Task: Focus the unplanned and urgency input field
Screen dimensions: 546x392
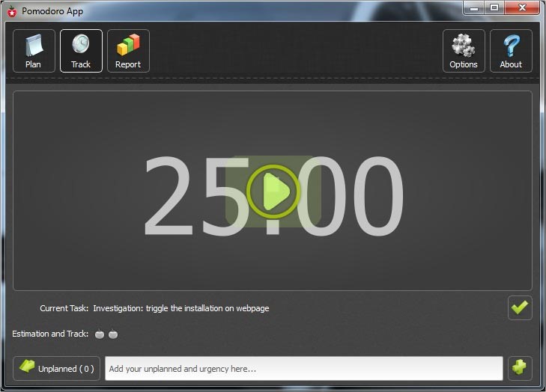Action: pos(303,369)
